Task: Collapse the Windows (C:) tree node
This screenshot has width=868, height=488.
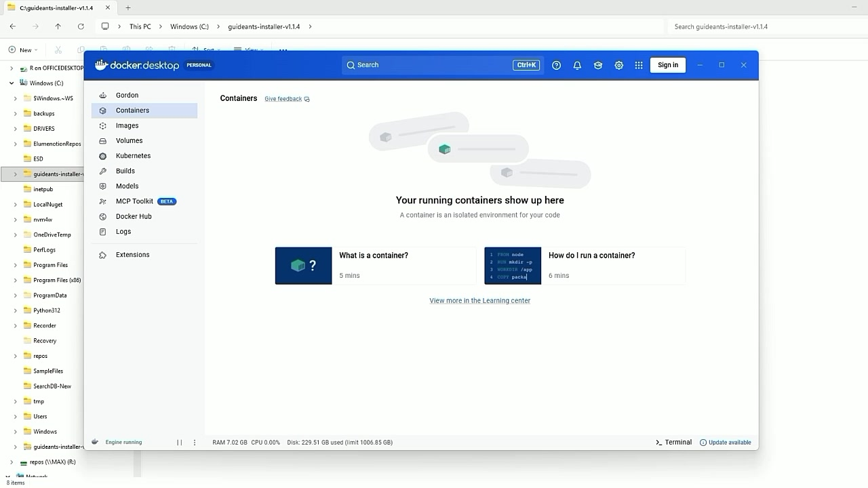Action: (12, 83)
